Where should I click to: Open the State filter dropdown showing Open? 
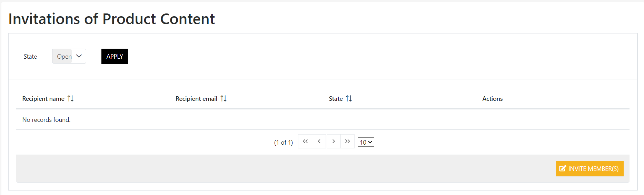[x=64, y=56]
